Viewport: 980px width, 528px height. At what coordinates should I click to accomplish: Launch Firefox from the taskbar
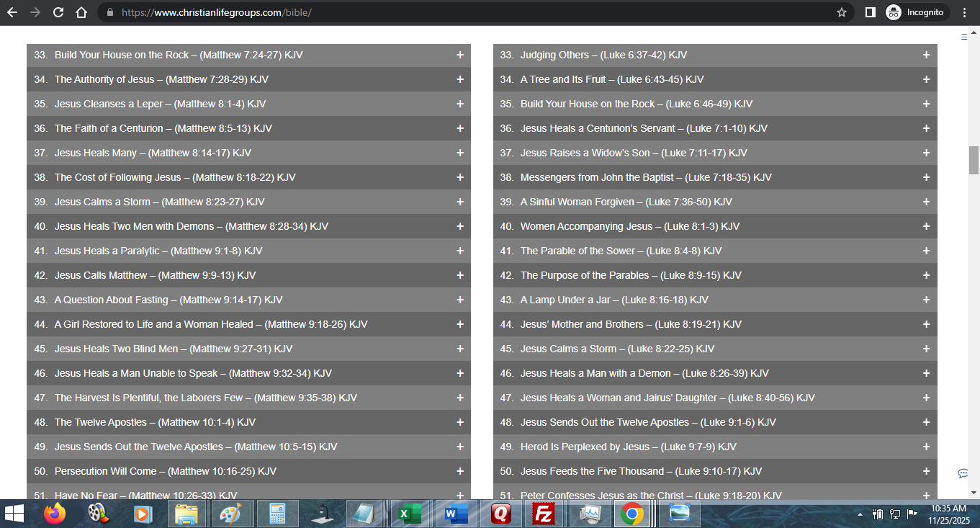tap(55, 514)
